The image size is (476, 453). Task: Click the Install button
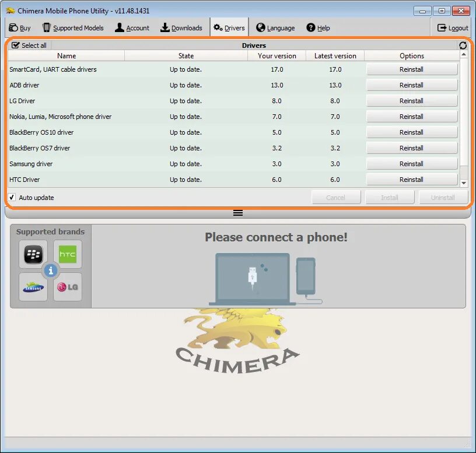tap(390, 198)
